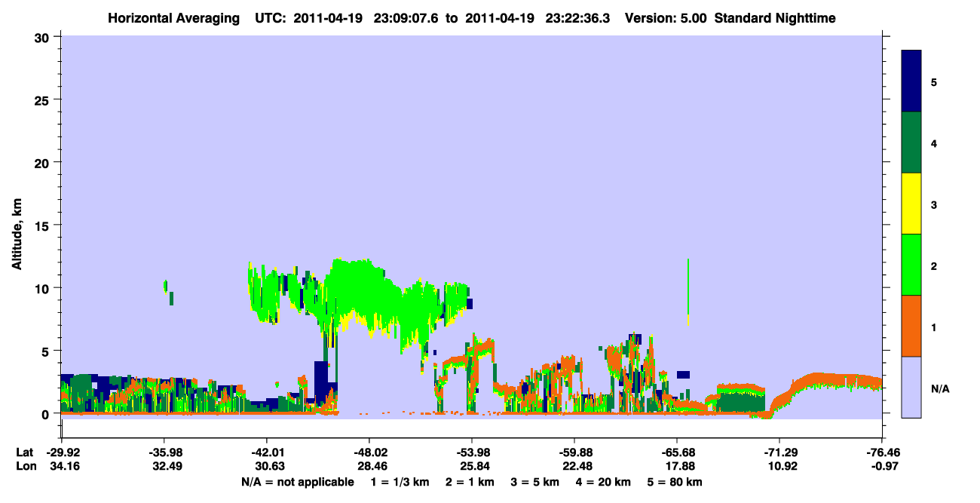The image size is (980, 503).
Task: Click latitude value -42.01
Action: pos(266,452)
